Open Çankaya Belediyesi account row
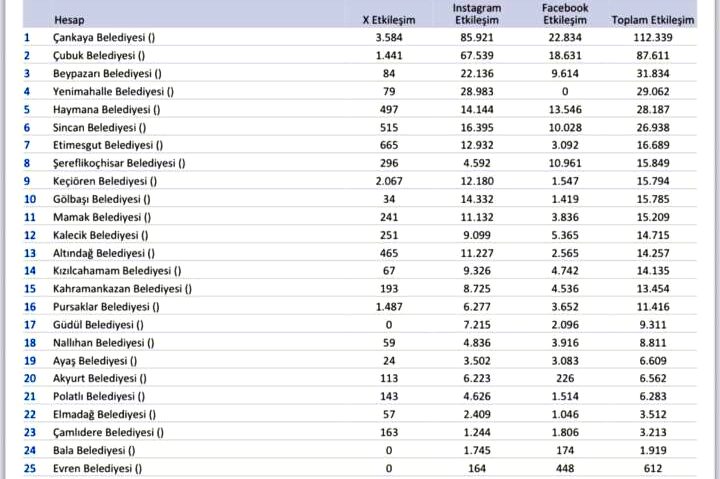Viewport: 720px width, 479px height. (x=110, y=37)
